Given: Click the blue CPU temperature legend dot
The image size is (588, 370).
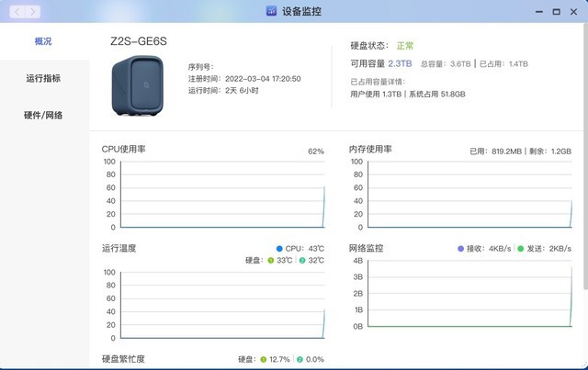Looking at the screenshot, I should tap(279, 249).
